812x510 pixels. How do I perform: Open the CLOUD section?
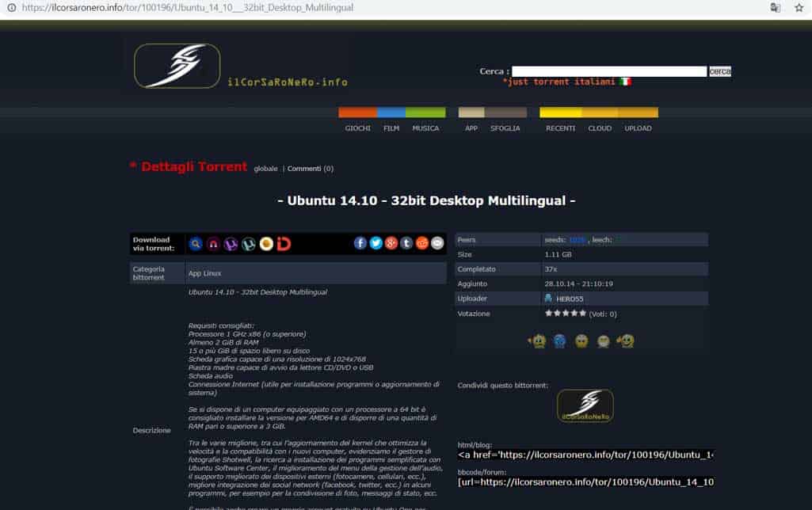click(600, 128)
